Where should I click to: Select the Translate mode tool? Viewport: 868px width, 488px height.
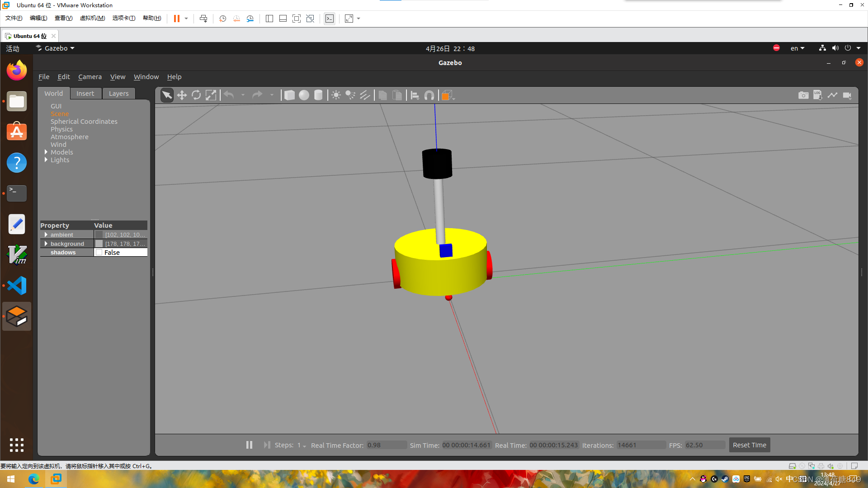tap(182, 95)
